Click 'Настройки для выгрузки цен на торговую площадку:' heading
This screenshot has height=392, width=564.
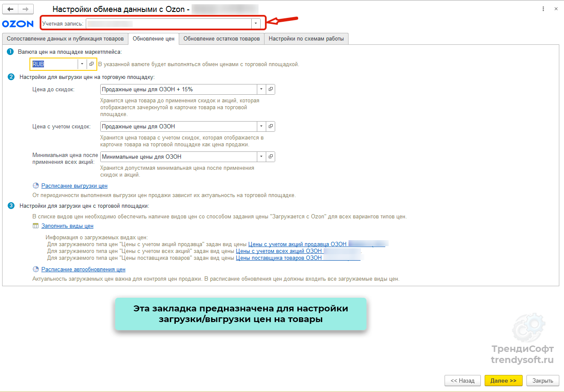tap(87, 77)
